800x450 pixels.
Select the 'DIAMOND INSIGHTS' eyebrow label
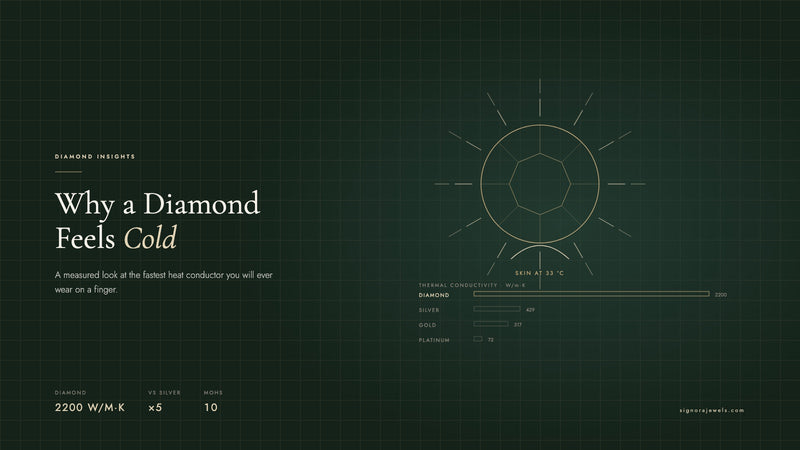95,157
